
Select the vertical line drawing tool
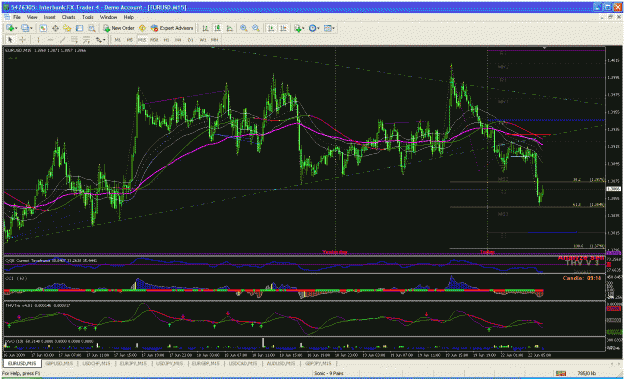click(x=38, y=40)
